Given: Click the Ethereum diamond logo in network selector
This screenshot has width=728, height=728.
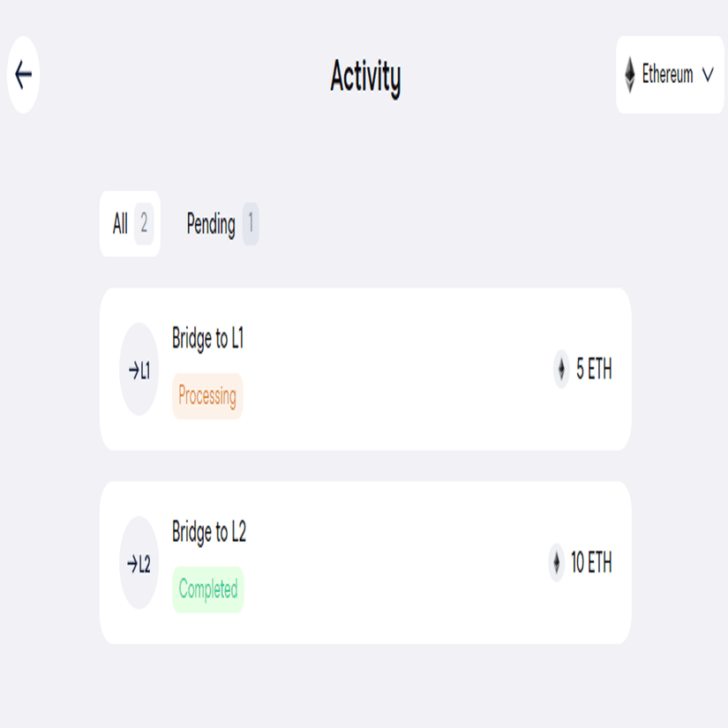Looking at the screenshot, I should 629,75.
